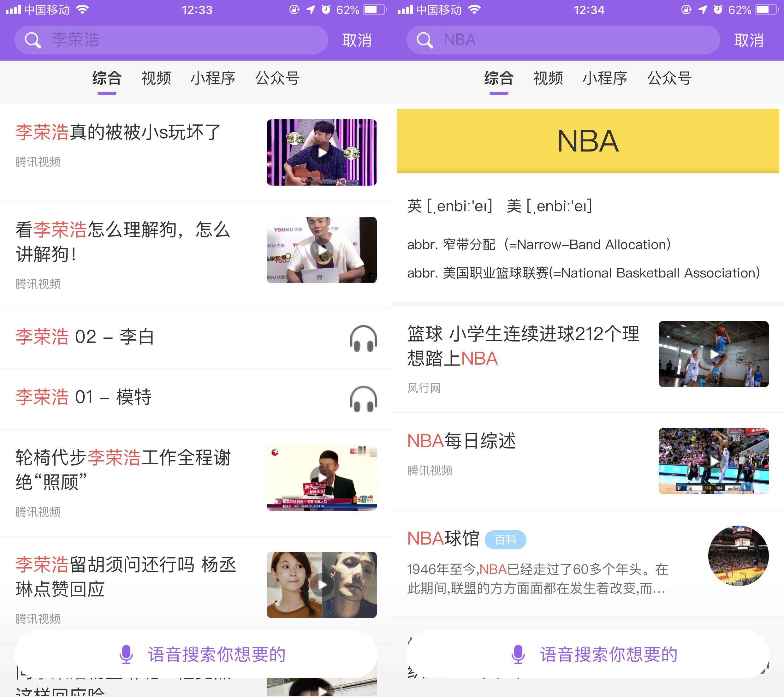Open result 轮椅代步李荣浩工作全程谢绝“照顾”
This screenshot has width=784, height=697.
(123, 469)
